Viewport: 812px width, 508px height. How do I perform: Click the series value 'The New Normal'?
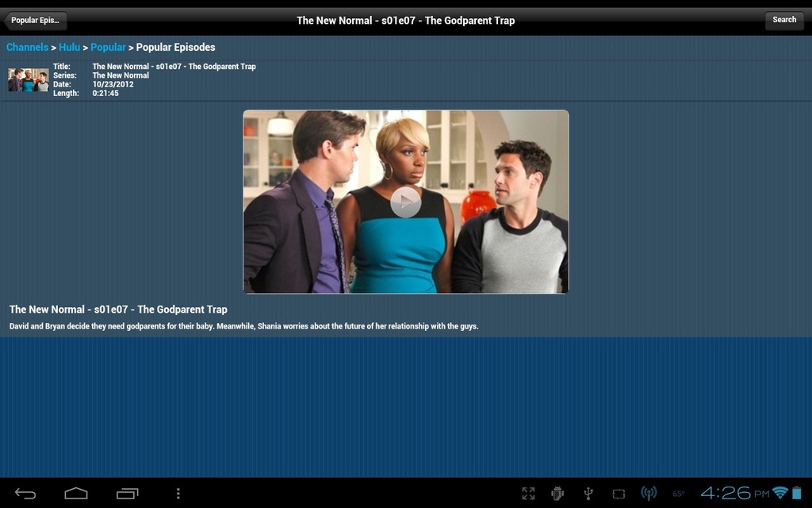pos(121,75)
